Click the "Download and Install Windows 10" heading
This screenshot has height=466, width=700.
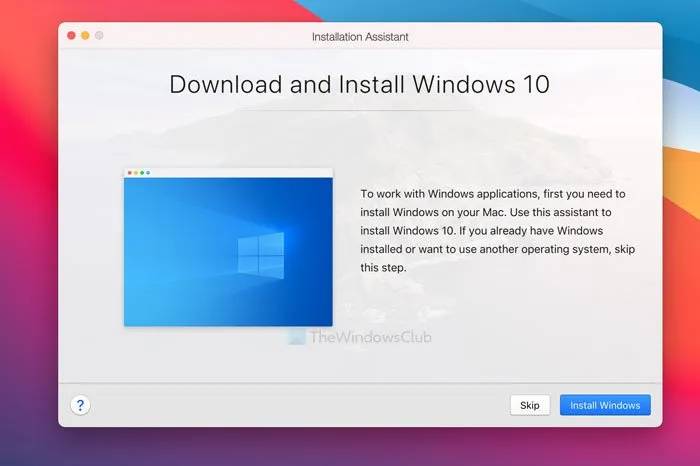359,84
